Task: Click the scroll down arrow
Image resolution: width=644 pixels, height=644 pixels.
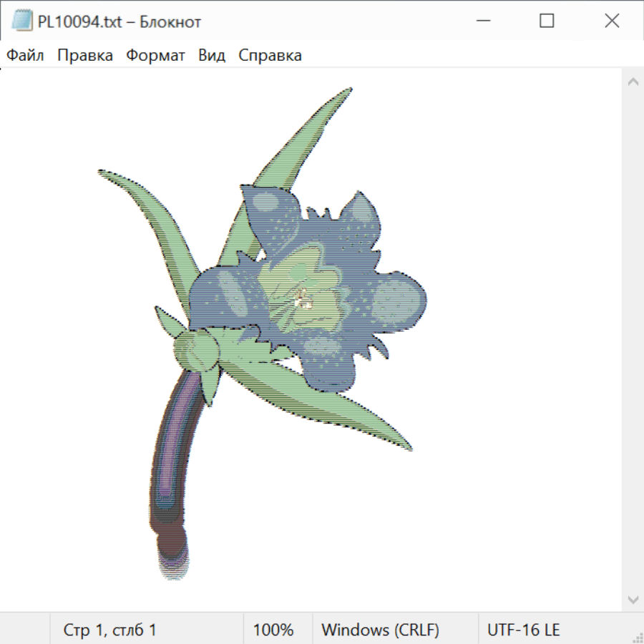Action: (x=633, y=599)
